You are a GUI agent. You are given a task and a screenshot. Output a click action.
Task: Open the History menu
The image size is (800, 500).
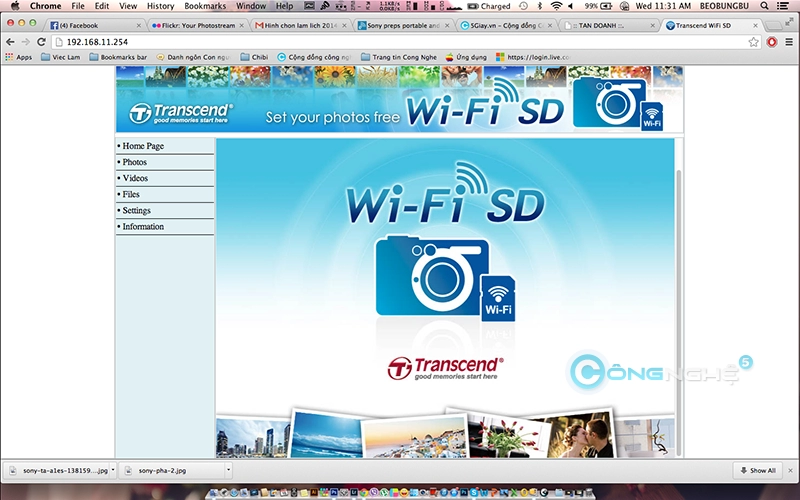[x=160, y=6]
